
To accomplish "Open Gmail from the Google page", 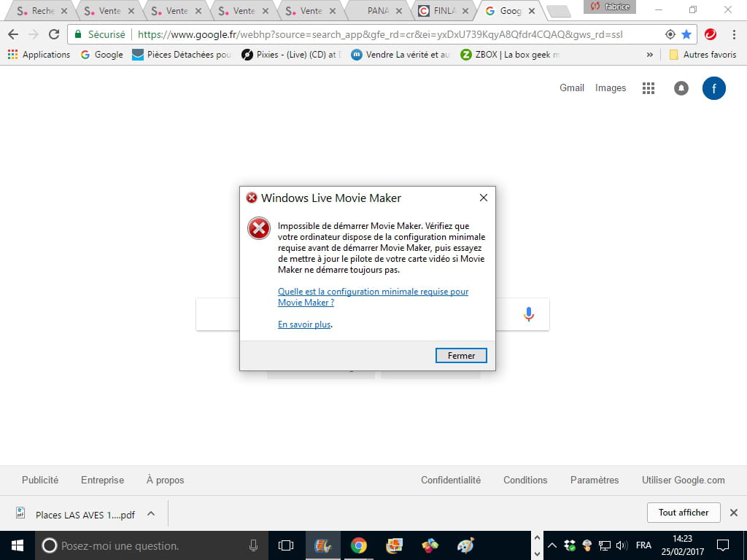I will pyautogui.click(x=572, y=87).
